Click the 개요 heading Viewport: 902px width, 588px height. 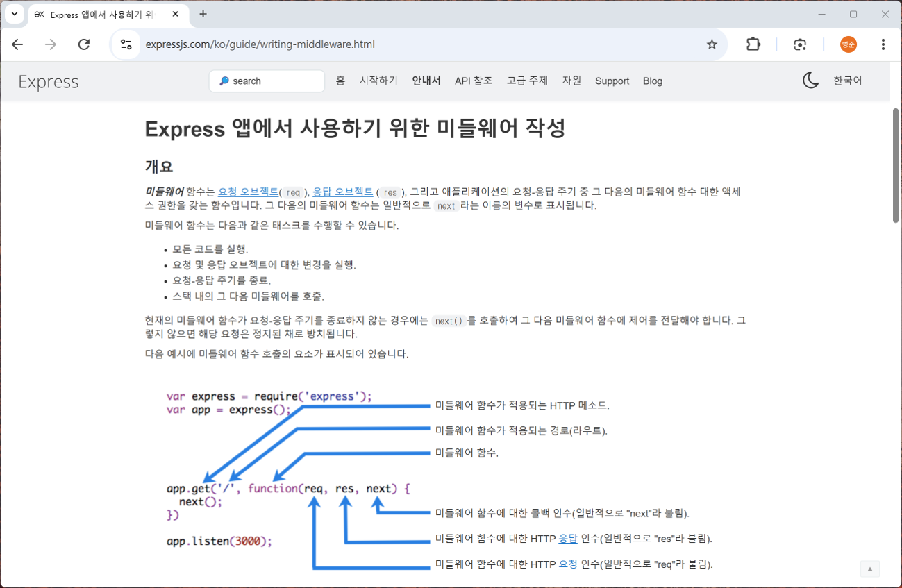[158, 167]
